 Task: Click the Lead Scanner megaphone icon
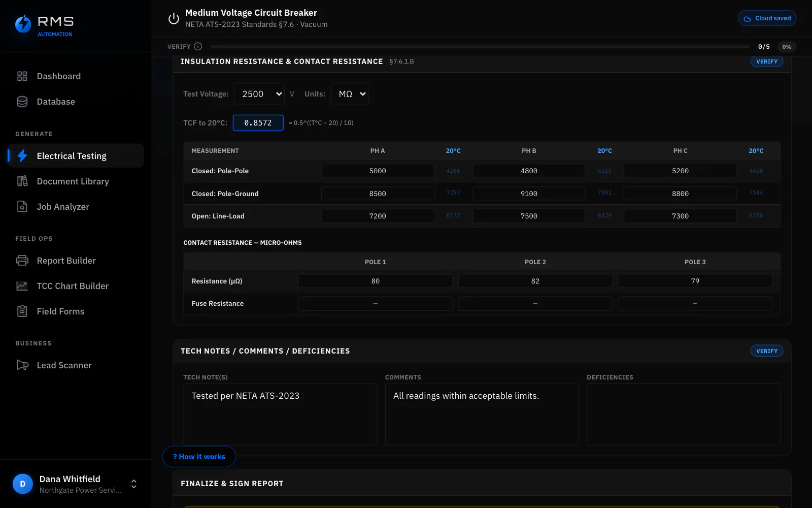22,365
